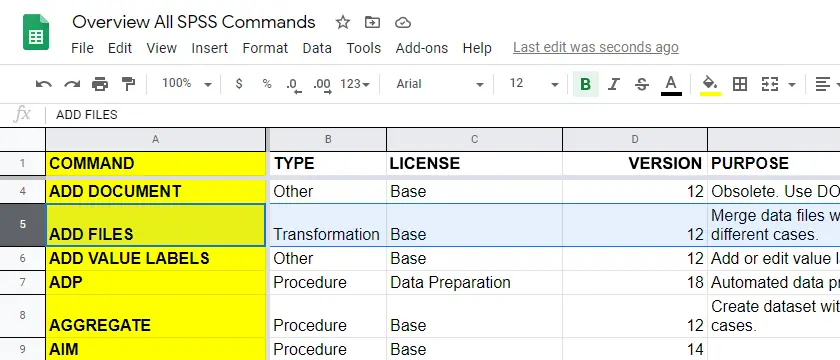Select the ADD VALUE LABELS cell
Viewport: 840px width, 360px height.
pyautogui.click(x=155, y=258)
